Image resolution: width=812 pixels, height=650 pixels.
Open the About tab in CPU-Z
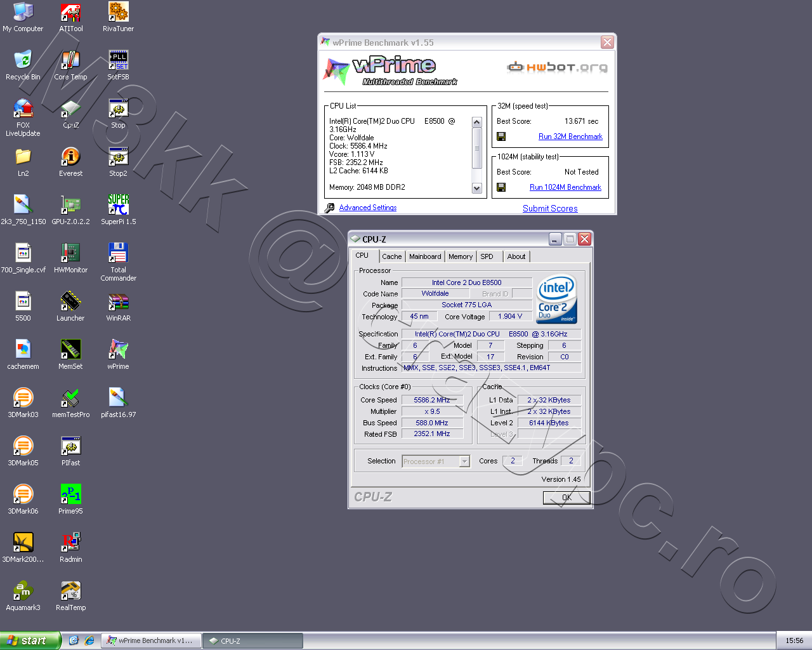[x=516, y=256]
